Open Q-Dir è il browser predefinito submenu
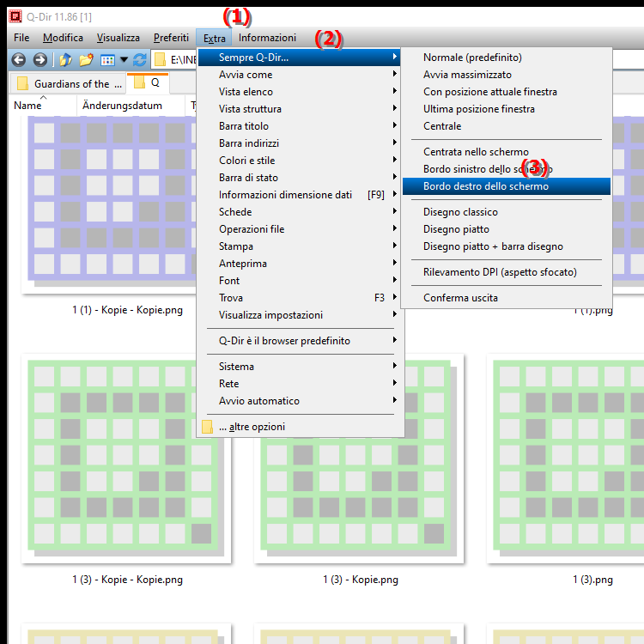Screen dimensions: 644x644 pos(300,341)
